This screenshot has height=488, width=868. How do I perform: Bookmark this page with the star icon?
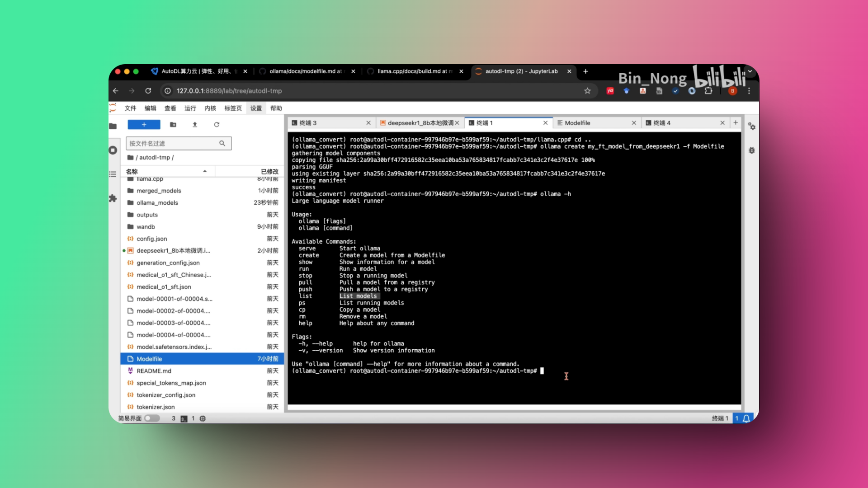587,91
